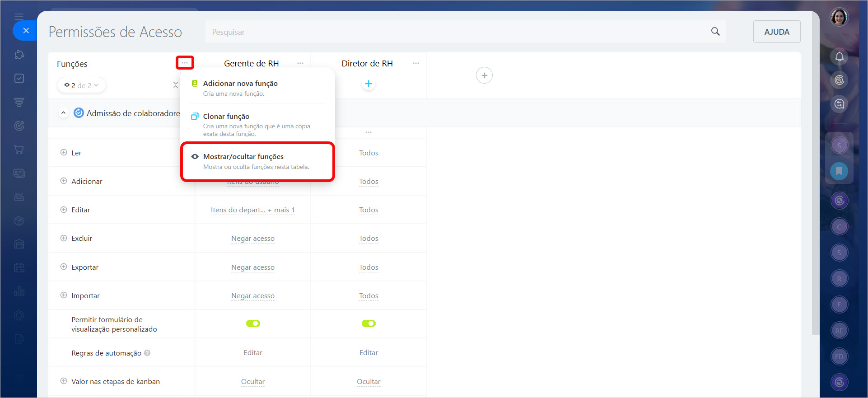Screen dimensions: 868x398
Task: Expand the Exportar permission row
Action: (x=64, y=267)
